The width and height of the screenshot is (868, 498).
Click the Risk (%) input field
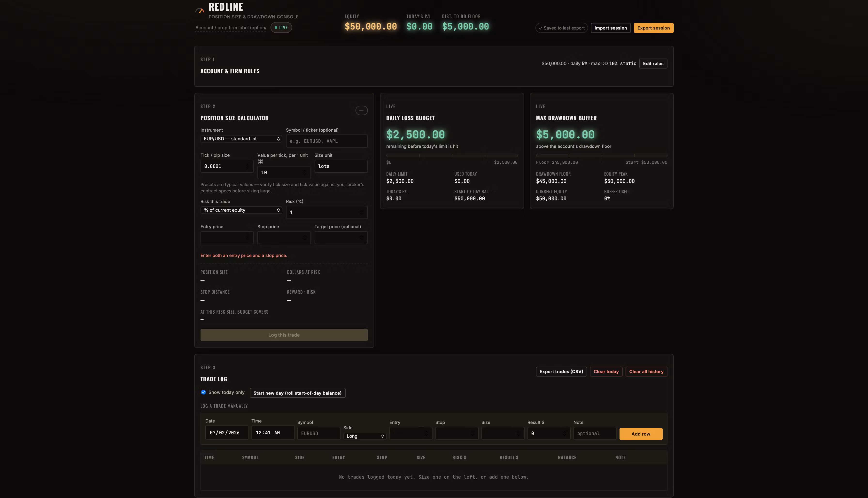[x=327, y=212]
